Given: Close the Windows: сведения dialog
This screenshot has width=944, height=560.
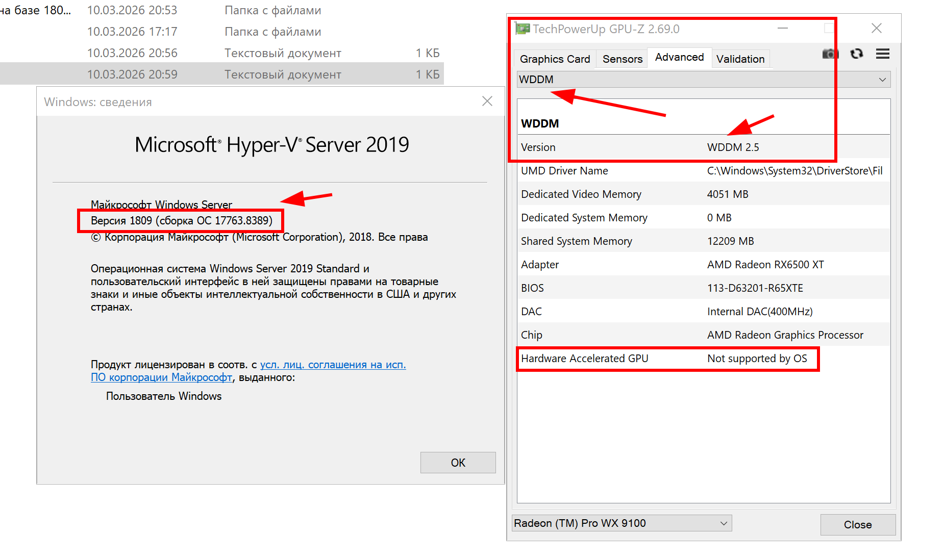Looking at the screenshot, I should [487, 101].
